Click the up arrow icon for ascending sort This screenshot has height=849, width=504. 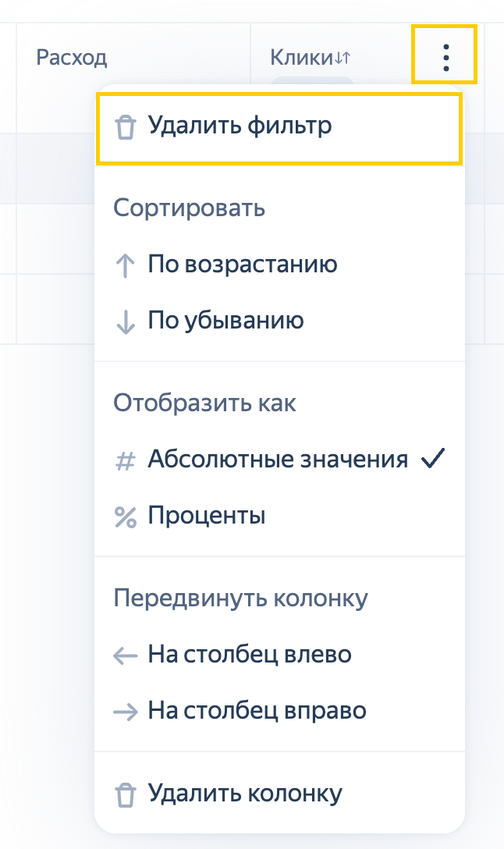(x=125, y=266)
